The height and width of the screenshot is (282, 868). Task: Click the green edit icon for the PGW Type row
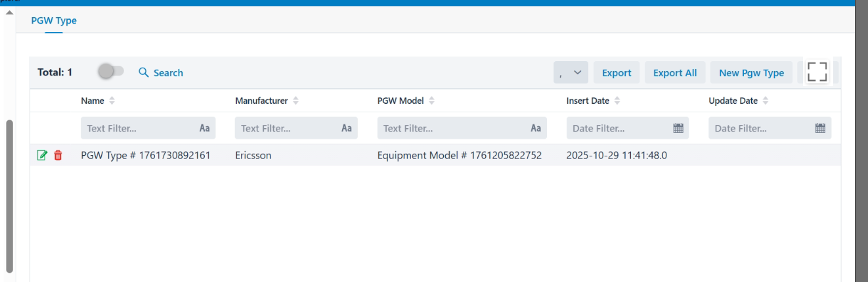pyautogui.click(x=43, y=156)
